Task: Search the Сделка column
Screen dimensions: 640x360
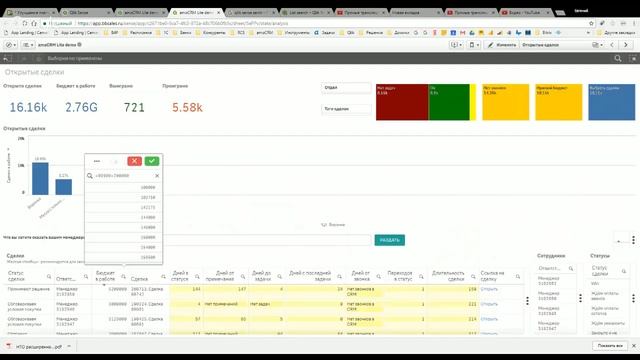Action: (163, 277)
